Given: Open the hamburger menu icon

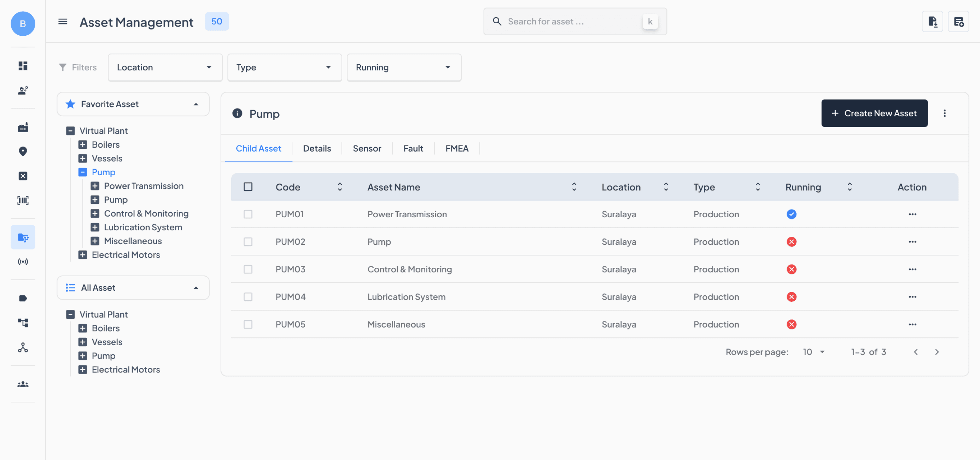Looking at the screenshot, I should (63, 22).
